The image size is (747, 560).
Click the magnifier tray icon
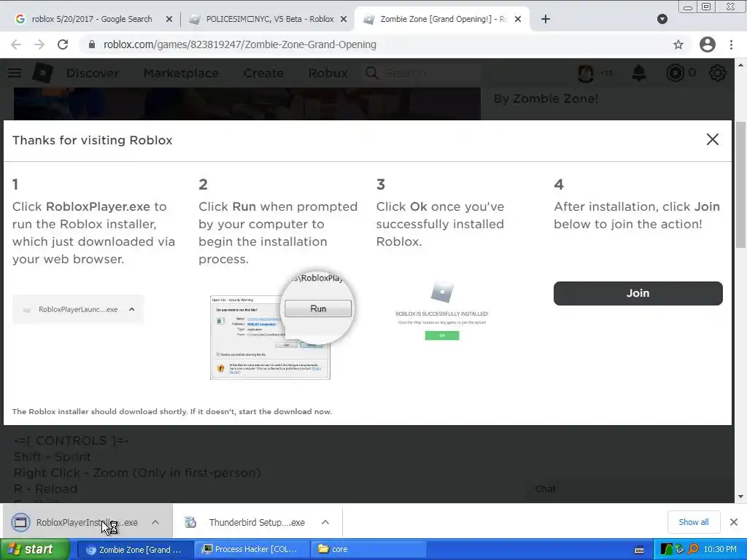pyautogui.click(x=693, y=550)
